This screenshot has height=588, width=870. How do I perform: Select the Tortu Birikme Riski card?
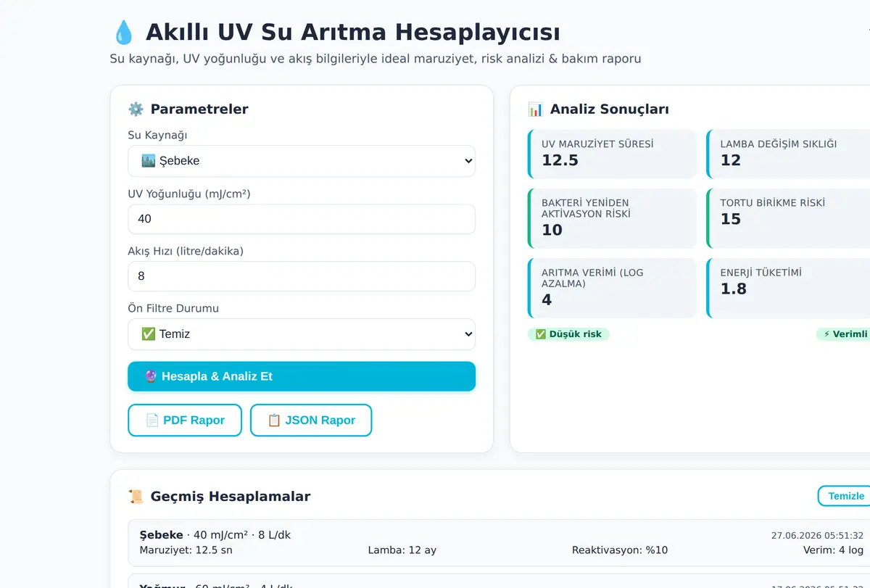(789, 218)
